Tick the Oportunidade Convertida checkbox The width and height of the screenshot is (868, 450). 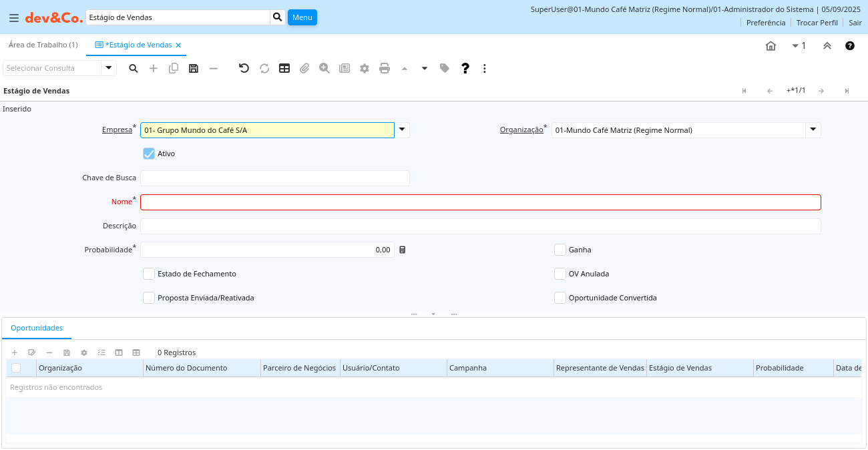click(560, 298)
